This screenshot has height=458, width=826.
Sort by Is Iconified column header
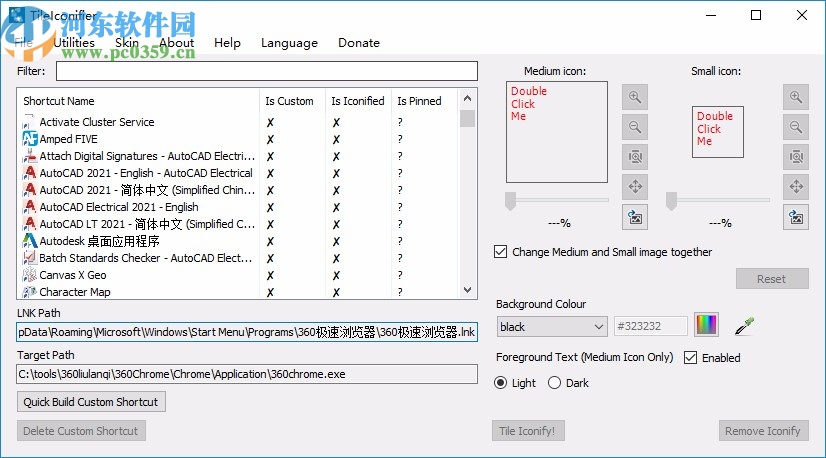[x=358, y=101]
